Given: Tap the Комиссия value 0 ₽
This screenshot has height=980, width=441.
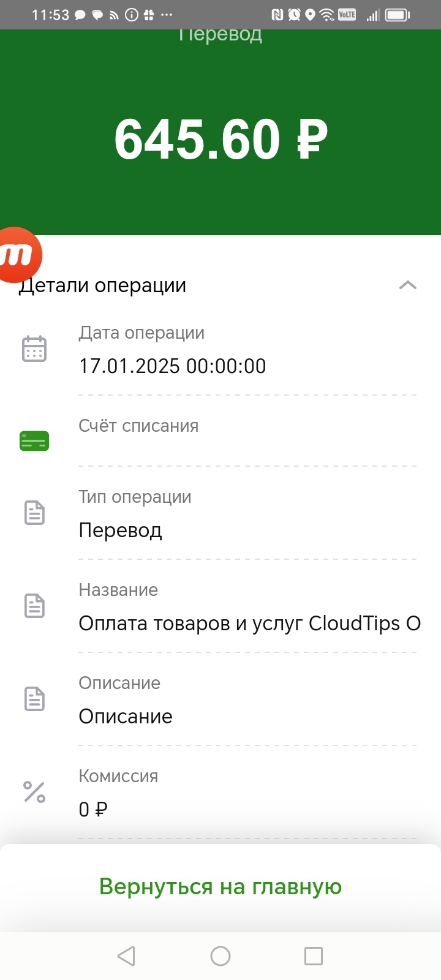Looking at the screenshot, I should 93,810.
